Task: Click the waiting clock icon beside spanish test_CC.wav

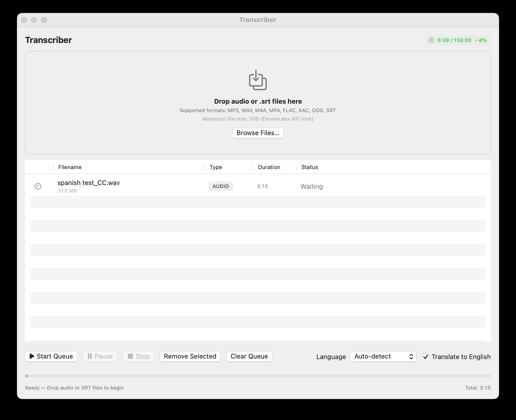Action: point(38,186)
